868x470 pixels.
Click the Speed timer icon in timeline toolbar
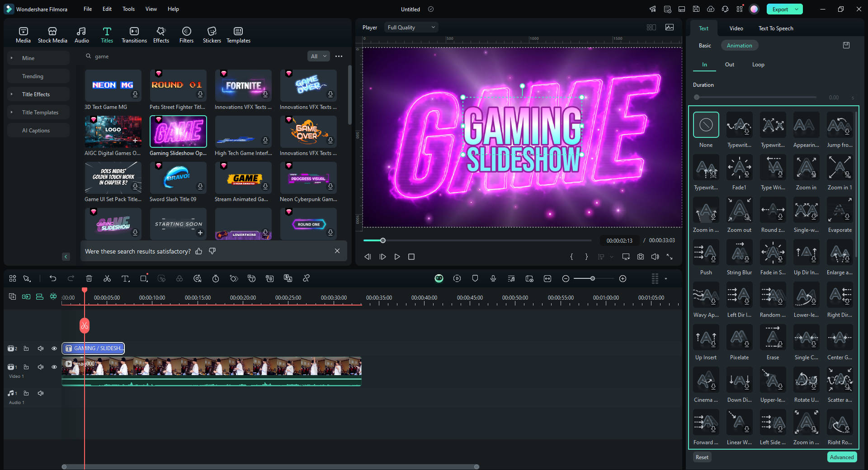tap(216, 278)
